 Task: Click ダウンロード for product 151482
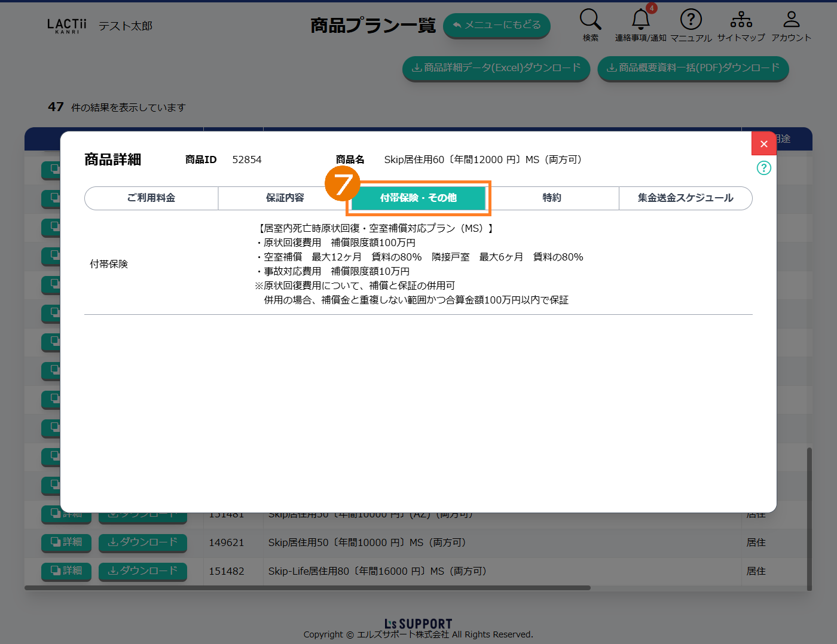tap(142, 571)
